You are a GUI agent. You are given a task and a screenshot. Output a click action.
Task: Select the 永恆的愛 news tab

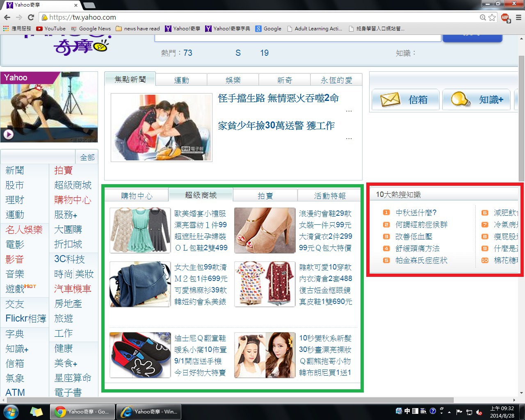336,80
